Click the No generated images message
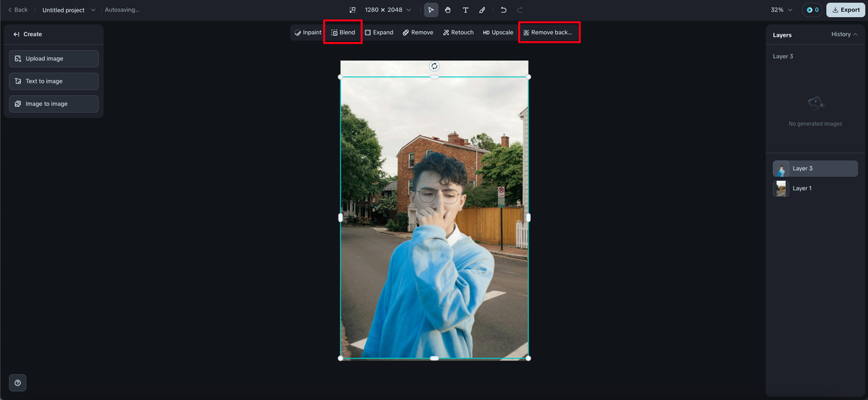The width and height of the screenshot is (868, 400). coord(815,124)
